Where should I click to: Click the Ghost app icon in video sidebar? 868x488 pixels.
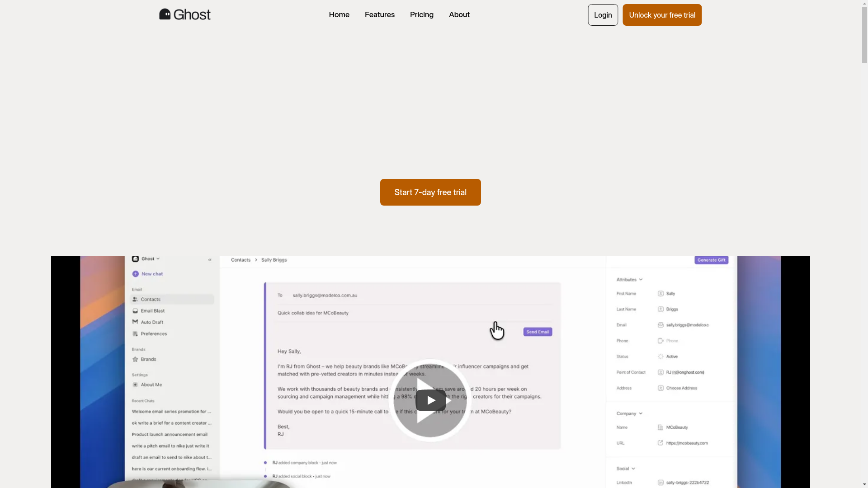(135, 259)
